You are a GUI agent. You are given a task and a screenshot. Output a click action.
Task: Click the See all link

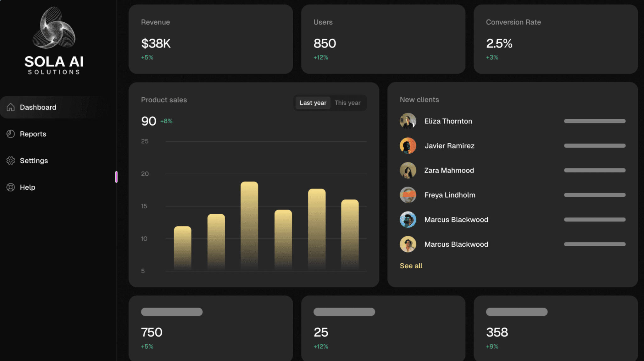[411, 266]
